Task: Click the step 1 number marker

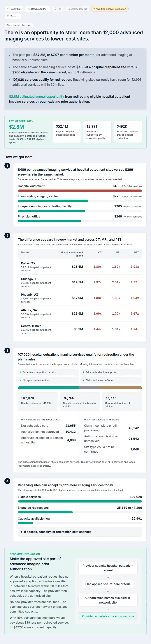Action: tap(7, 165)
